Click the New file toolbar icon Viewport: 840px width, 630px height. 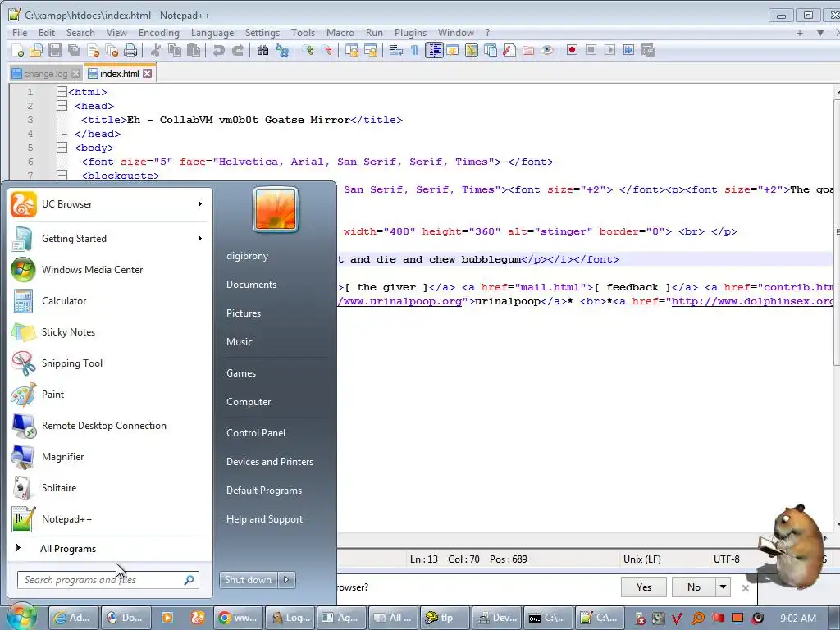click(18, 50)
